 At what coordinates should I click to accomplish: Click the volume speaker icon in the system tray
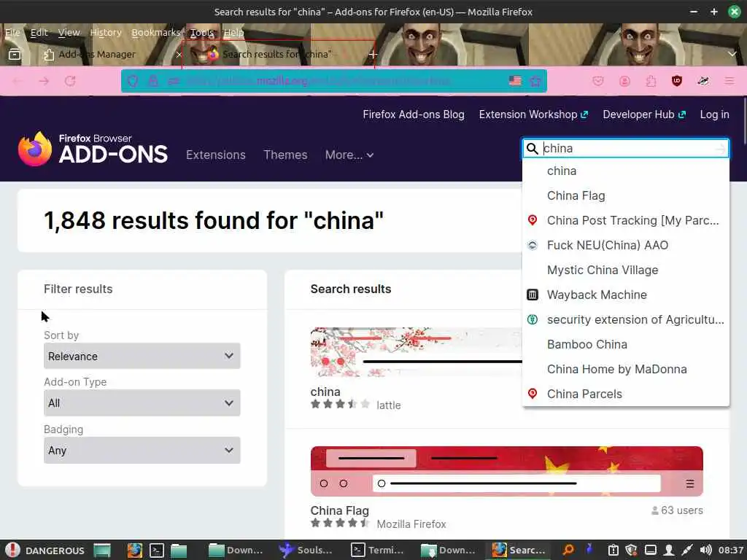pos(705,550)
